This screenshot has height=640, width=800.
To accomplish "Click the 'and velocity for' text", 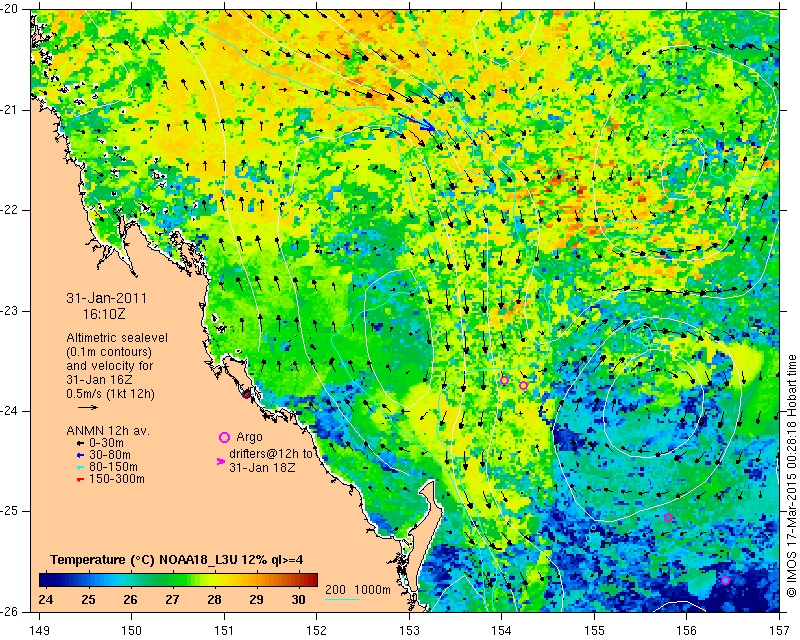I will point(109,366).
